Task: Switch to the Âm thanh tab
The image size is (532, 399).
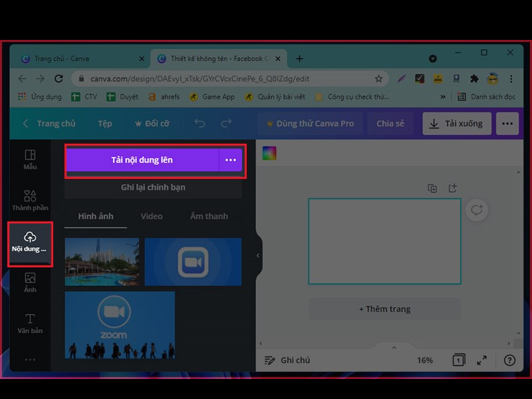Action: pos(209,216)
